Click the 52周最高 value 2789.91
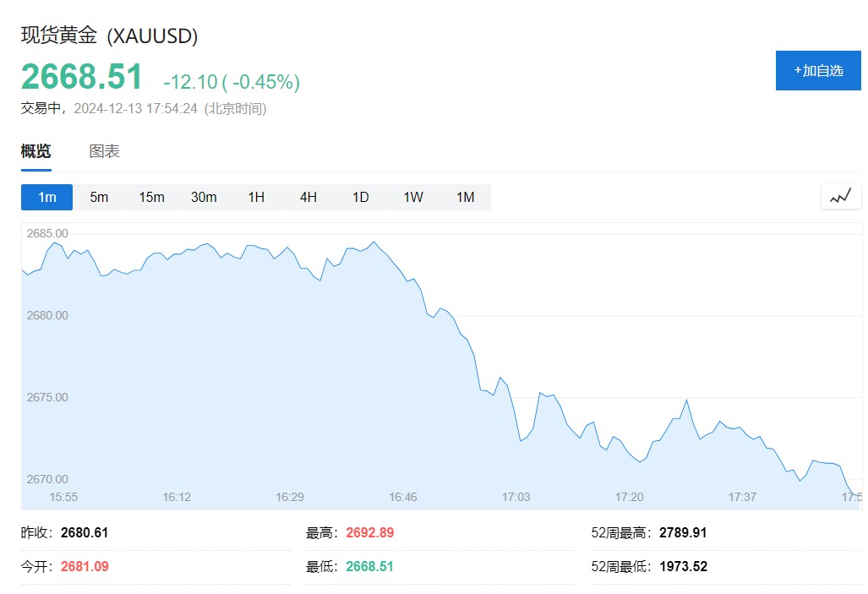The height and width of the screenshot is (594, 868). 683,532
